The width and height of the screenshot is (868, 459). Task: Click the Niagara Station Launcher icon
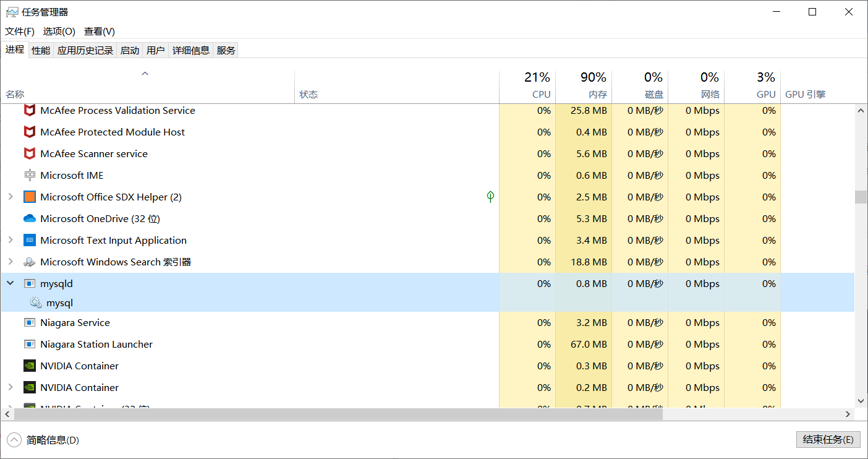pyautogui.click(x=30, y=345)
